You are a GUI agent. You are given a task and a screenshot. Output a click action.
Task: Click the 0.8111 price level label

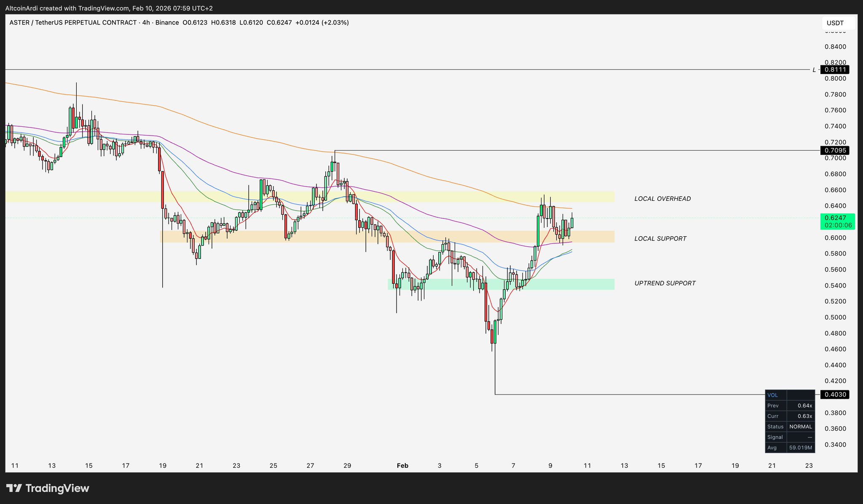(x=834, y=69)
